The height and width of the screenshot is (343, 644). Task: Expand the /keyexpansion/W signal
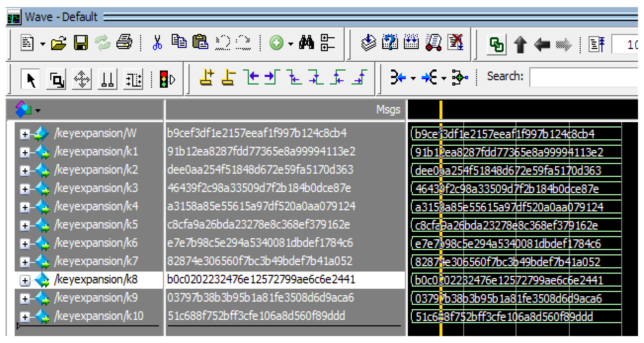[25, 134]
